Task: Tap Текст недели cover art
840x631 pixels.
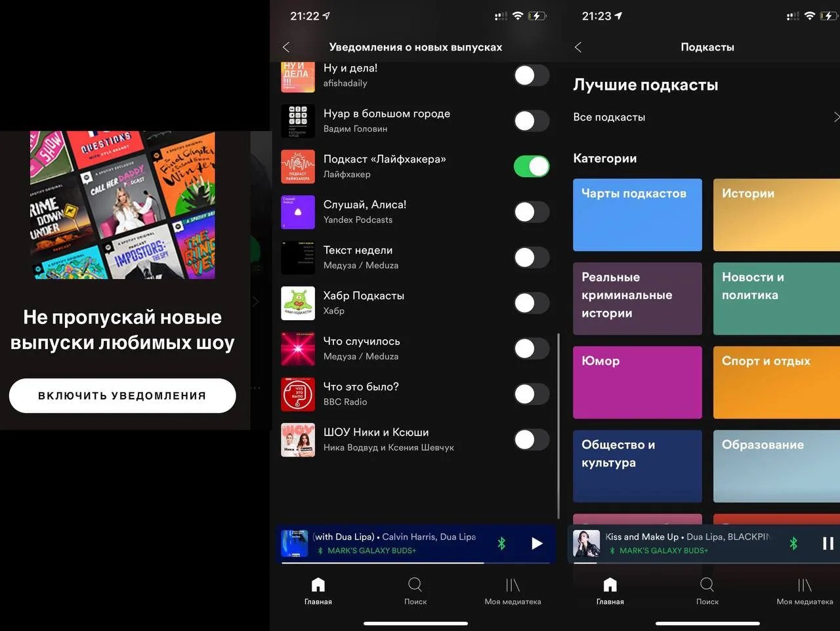Action: tap(298, 257)
